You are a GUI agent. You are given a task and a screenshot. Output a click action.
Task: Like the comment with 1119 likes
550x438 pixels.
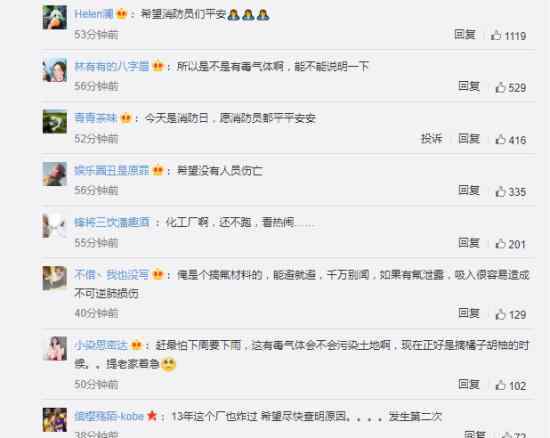(496, 35)
